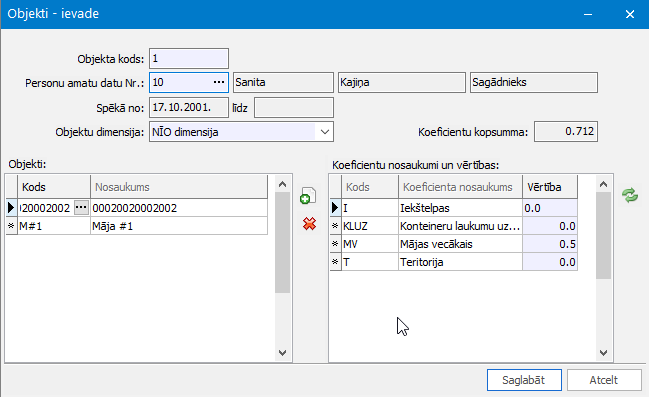Sort objects by the Nosaukums column header
Screen dimensions: 649x397
(179, 187)
